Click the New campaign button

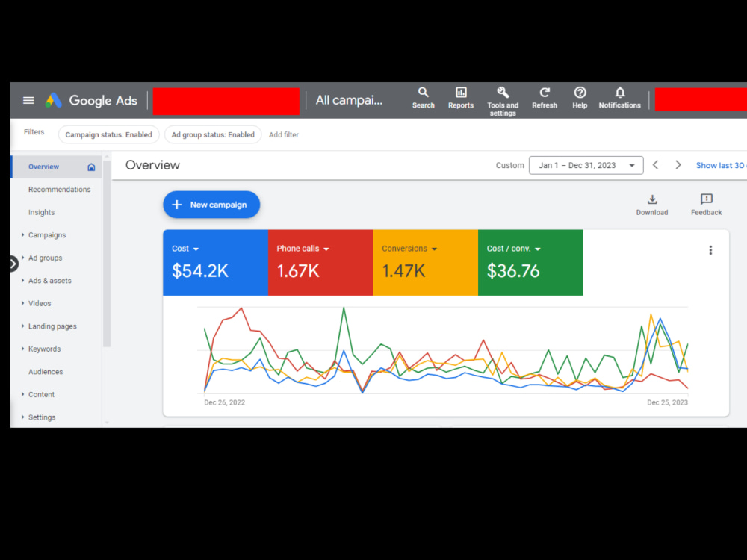[x=211, y=205]
